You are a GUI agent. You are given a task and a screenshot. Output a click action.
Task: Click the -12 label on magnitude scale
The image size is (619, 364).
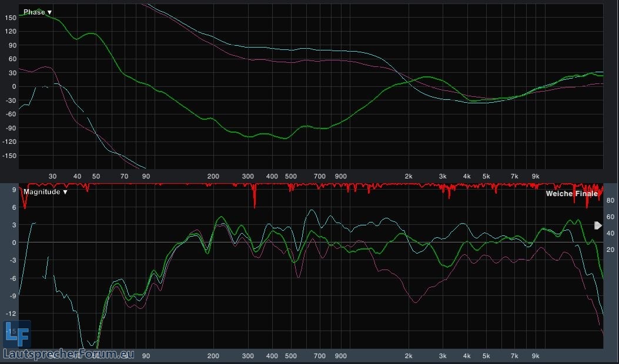(x=10, y=314)
